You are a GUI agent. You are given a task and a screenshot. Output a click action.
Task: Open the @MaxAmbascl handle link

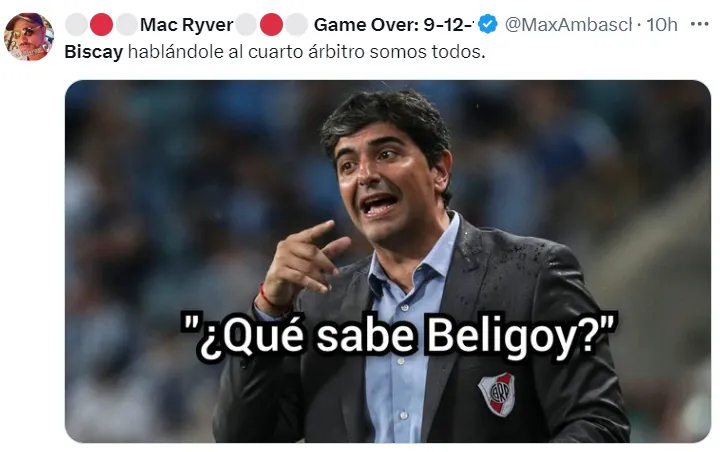click(568, 25)
